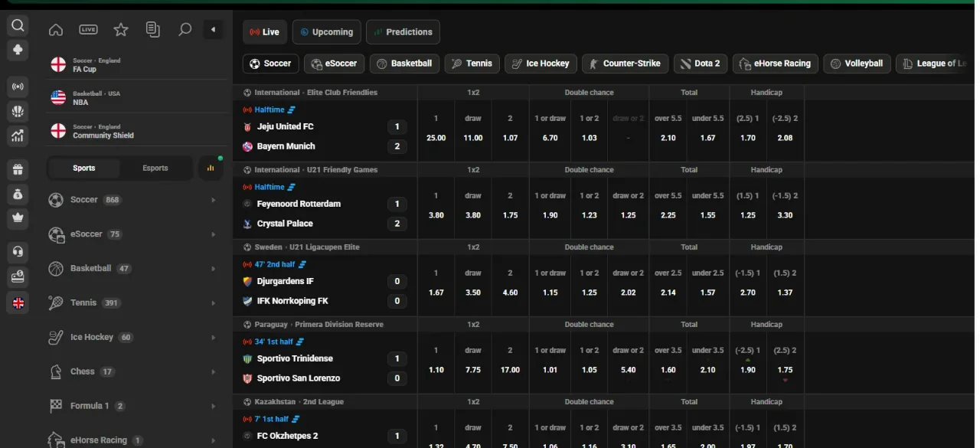Image resolution: width=980 pixels, height=448 pixels.
Task: Open the trending chart icon in the left rail
Action: 18,136
